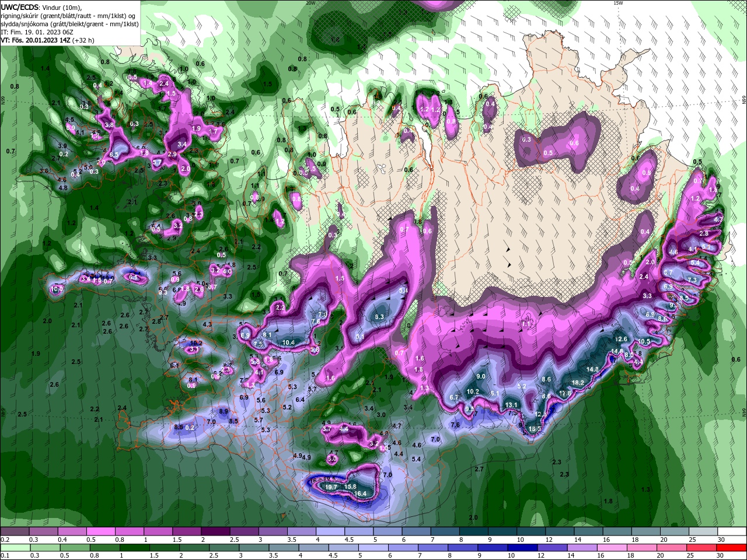747x560 pixels.
Task: Click the '19.7' precipitation value on the map
Action: 331,487
